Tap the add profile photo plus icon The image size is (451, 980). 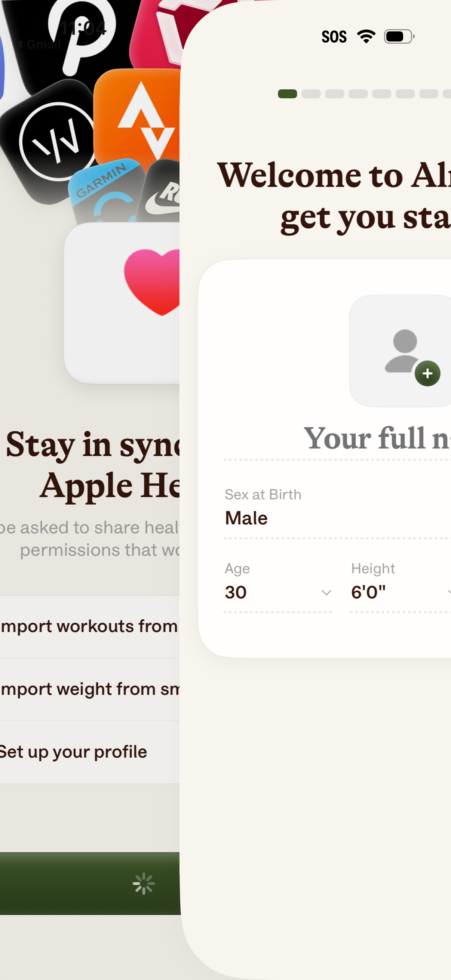click(x=428, y=373)
